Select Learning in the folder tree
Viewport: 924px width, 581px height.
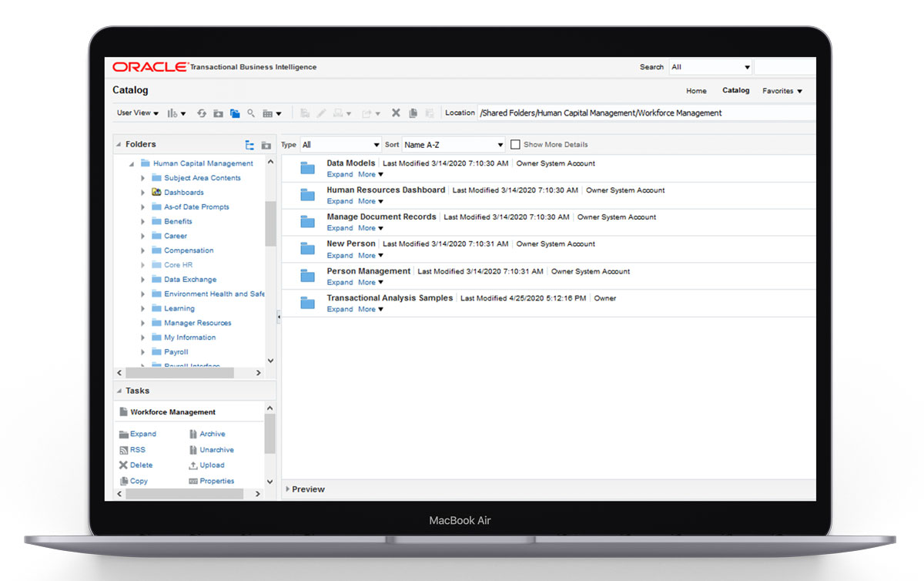tap(179, 309)
